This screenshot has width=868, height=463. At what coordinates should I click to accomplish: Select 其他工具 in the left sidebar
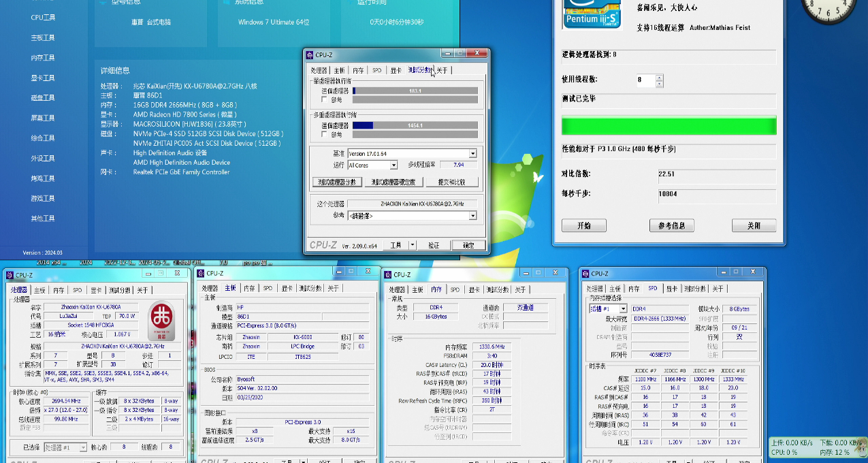(x=43, y=219)
